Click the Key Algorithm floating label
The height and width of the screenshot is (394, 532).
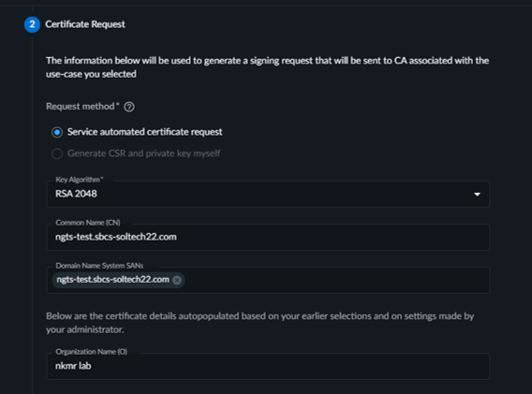click(x=80, y=180)
